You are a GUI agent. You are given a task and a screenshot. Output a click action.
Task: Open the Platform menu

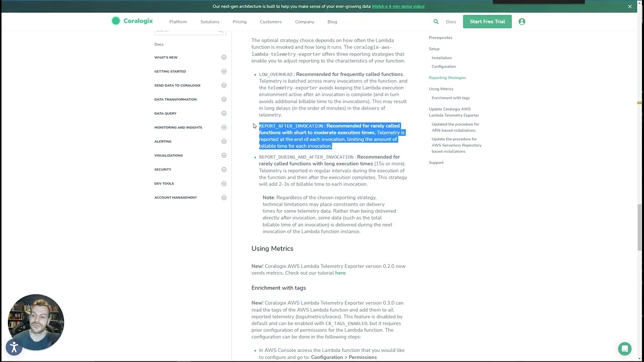178,22
